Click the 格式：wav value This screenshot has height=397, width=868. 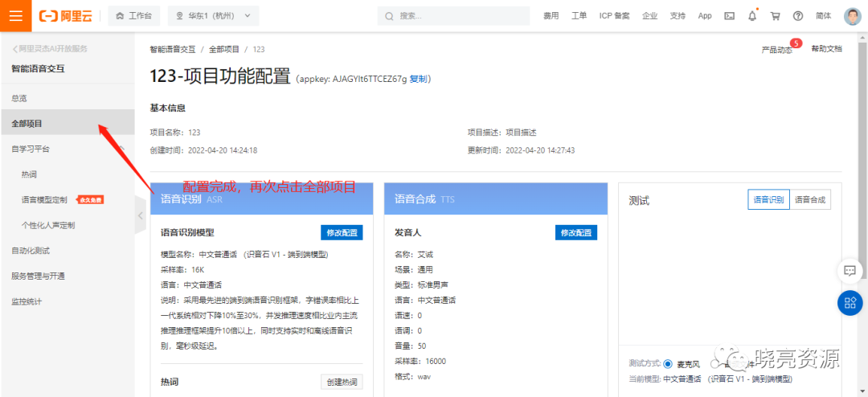pyautogui.click(x=412, y=377)
